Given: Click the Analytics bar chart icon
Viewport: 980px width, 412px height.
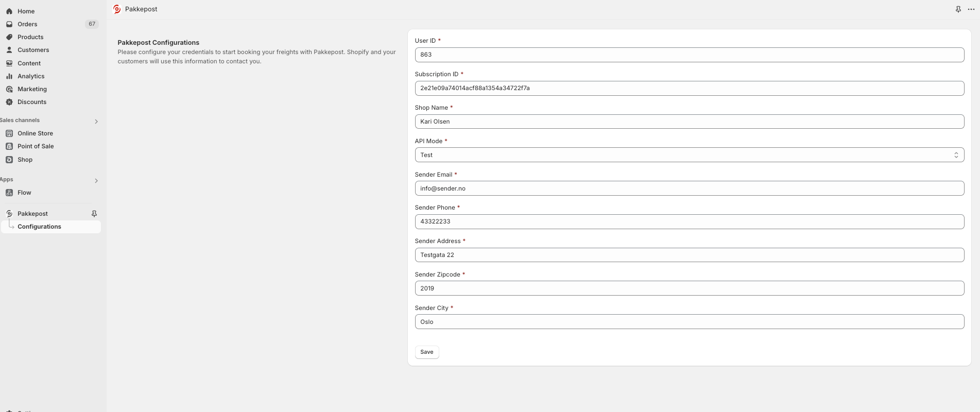Looking at the screenshot, I should (9, 76).
